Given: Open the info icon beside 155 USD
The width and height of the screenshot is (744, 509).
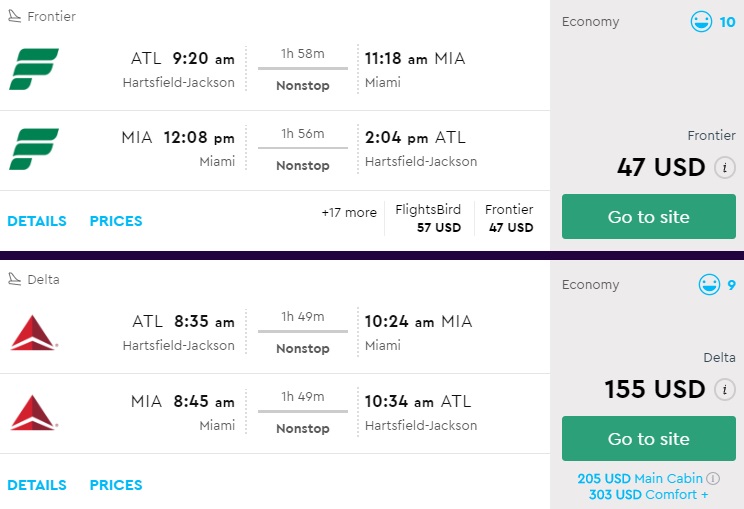Looking at the screenshot, I should coord(726,389).
